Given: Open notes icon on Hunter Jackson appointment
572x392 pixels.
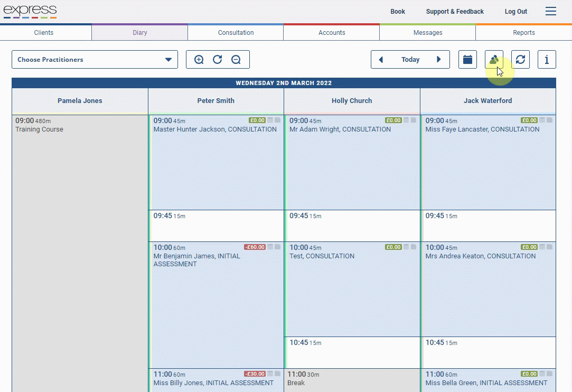Looking at the screenshot, I should pyautogui.click(x=270, y=120).
